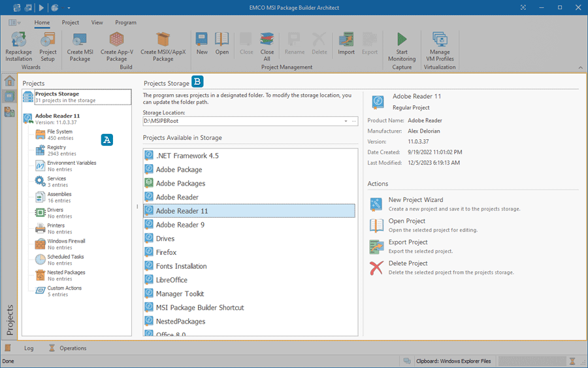Select Scheduled Tasks node
Viewport: 588px width, 368px height.
[59, 260]
